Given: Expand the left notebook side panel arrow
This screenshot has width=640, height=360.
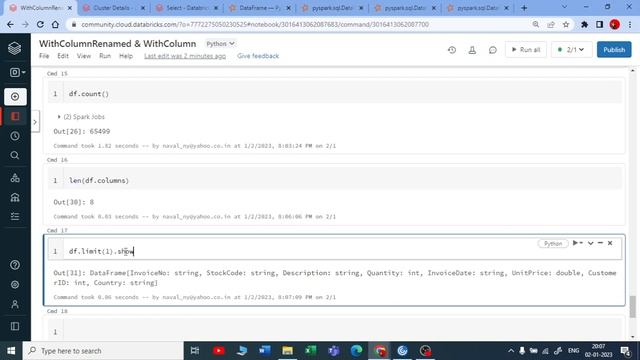Looking at the screenshot, I should [35, 122].
